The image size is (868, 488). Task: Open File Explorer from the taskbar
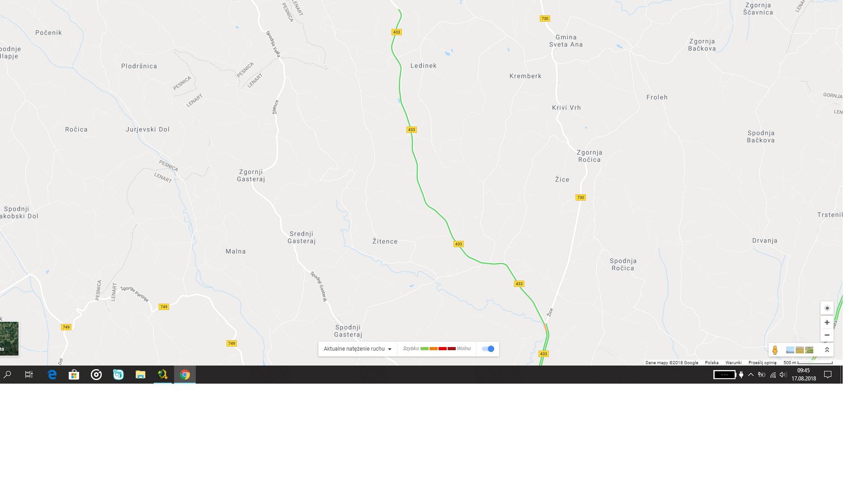[x=141, y=375]
